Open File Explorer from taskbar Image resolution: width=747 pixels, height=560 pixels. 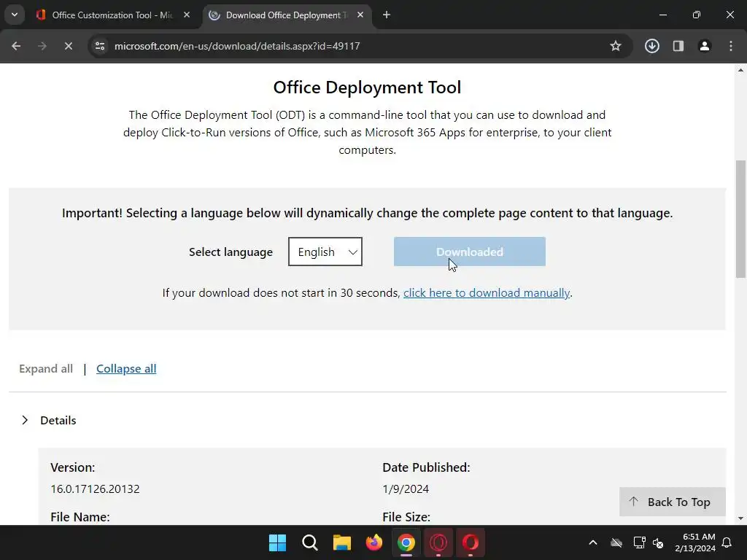tap(341, 542)
